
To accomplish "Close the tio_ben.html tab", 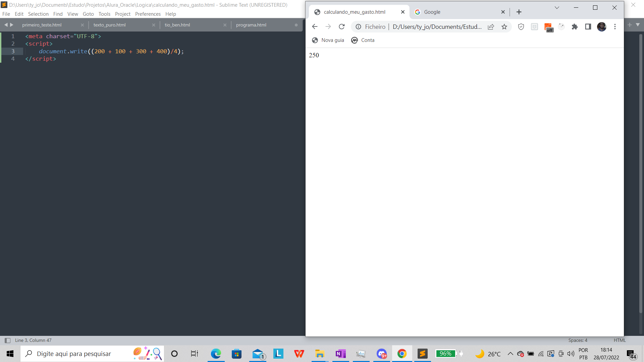I will click(225, 25).
